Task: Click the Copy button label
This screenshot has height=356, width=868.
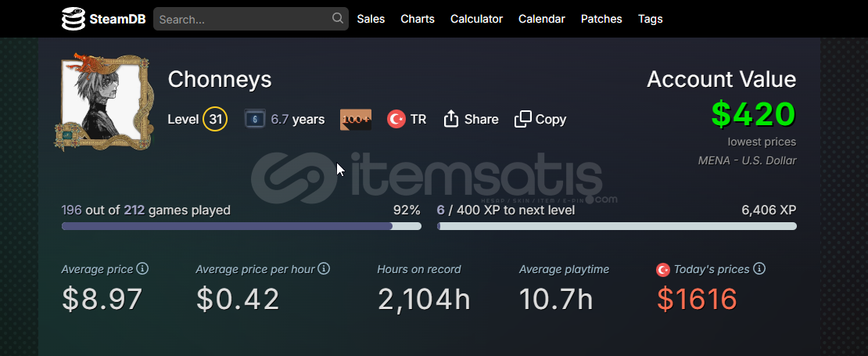Action: pyautogui.click(x=551, y=119)
